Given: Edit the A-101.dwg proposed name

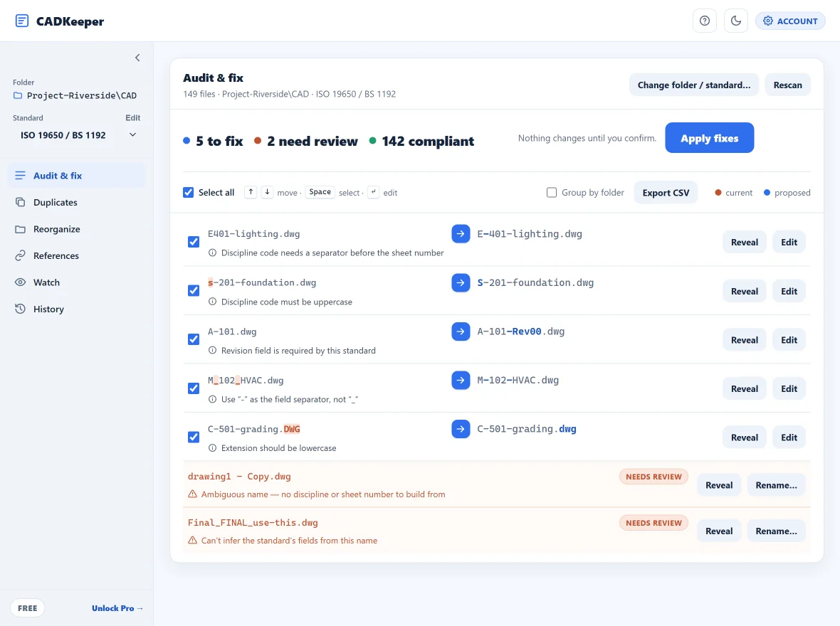Looking at the screenshot, I should click(x=789, y=340).
